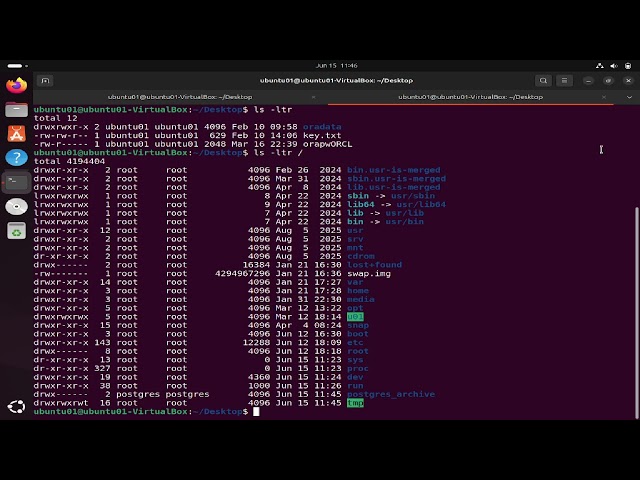Launch Ubuntu App Center from dock

pyautogui.click(x=16, y=133)
